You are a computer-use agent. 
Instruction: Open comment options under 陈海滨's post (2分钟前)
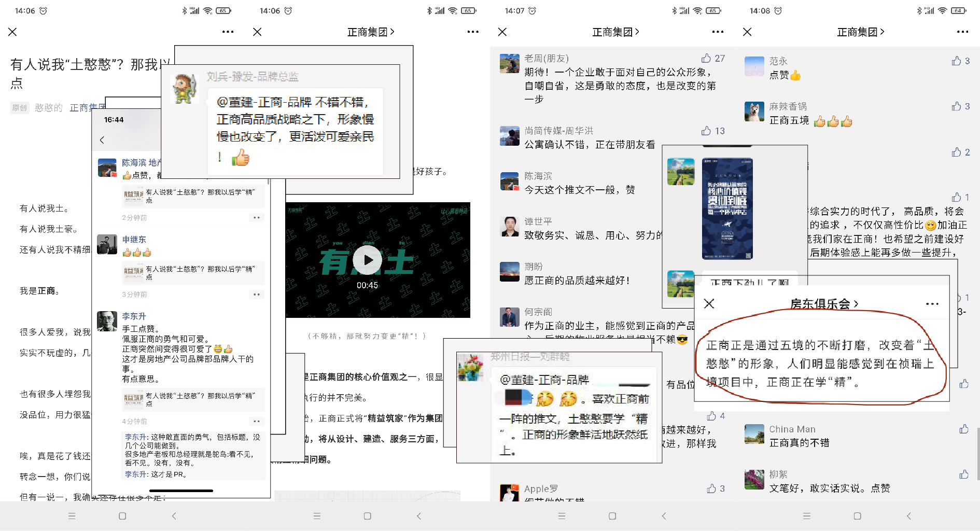click(256, 218)
